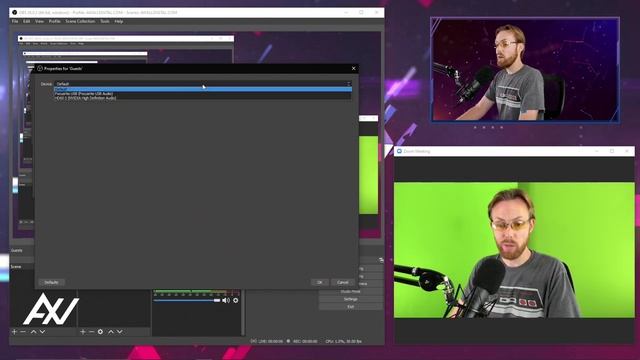
Task: Mute audio with mixer speaker icon
Action: pyautogui.click(x=226, y=300)
